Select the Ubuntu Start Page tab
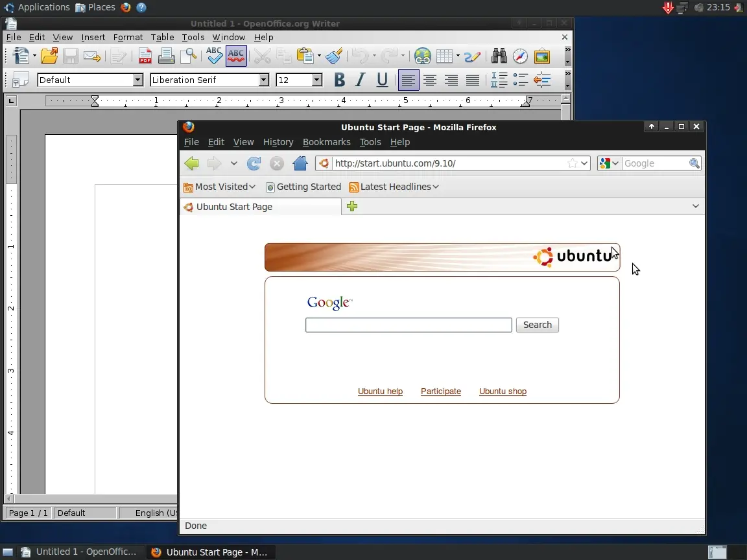This screenshot has height=560, width=747. point(261,207)
